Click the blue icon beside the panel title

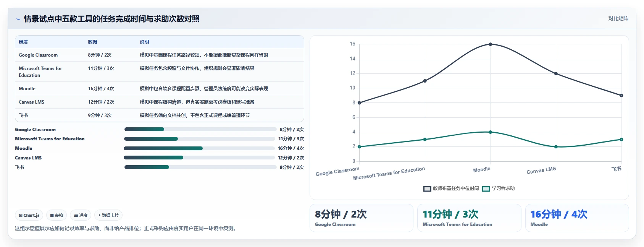(18, 19)
